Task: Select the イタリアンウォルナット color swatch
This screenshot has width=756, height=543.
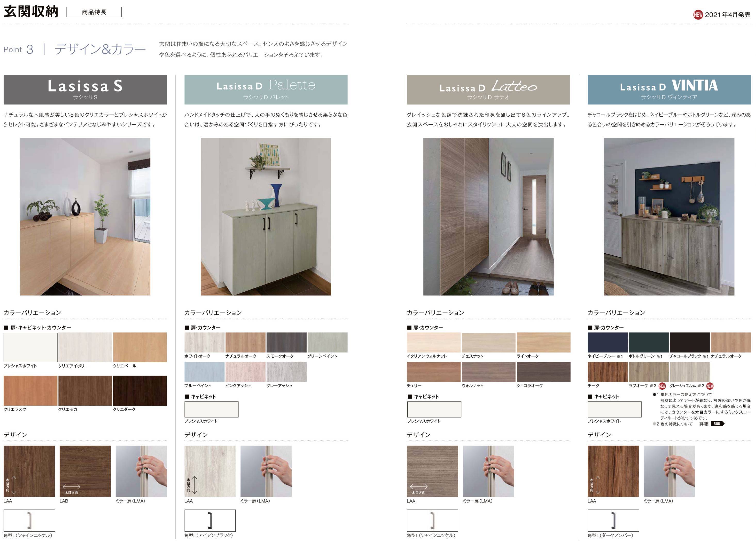Action: tap(434, 342)
